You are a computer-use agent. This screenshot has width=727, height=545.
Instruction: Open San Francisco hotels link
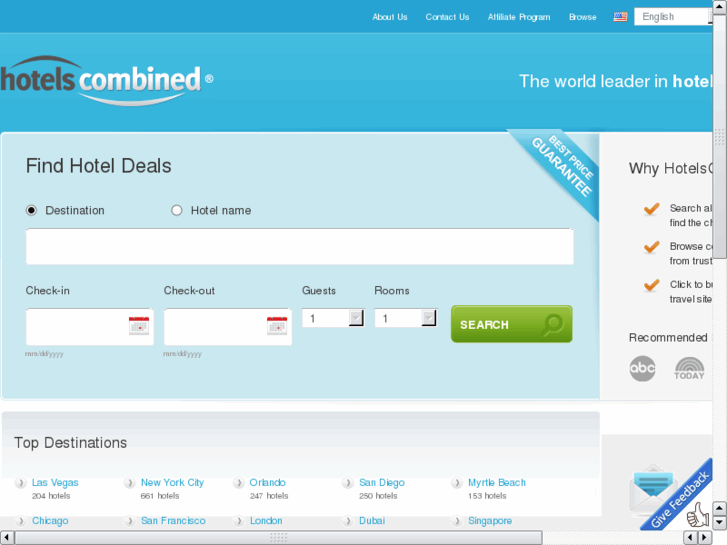[173, 520]
